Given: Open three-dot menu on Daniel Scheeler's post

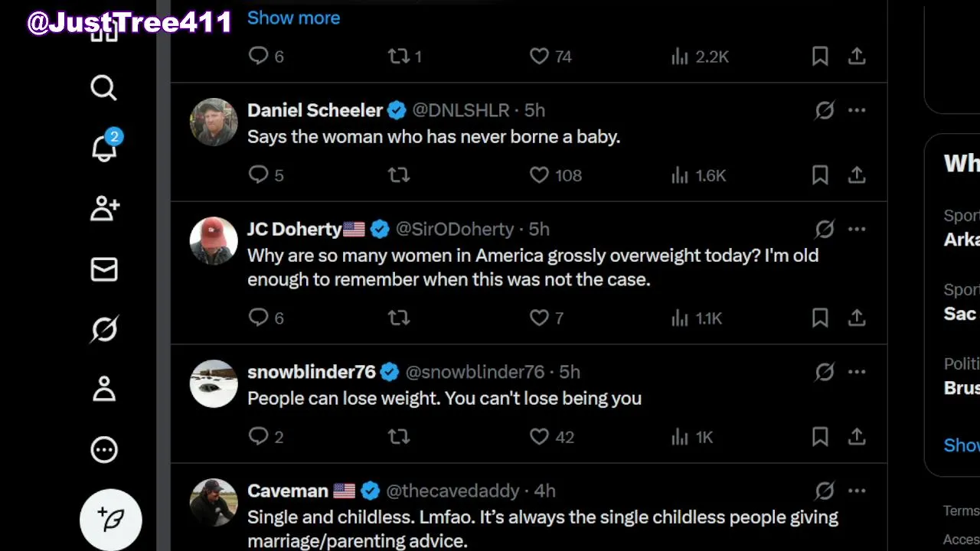Looking at the screenshot, I should [x=857, y=110].
